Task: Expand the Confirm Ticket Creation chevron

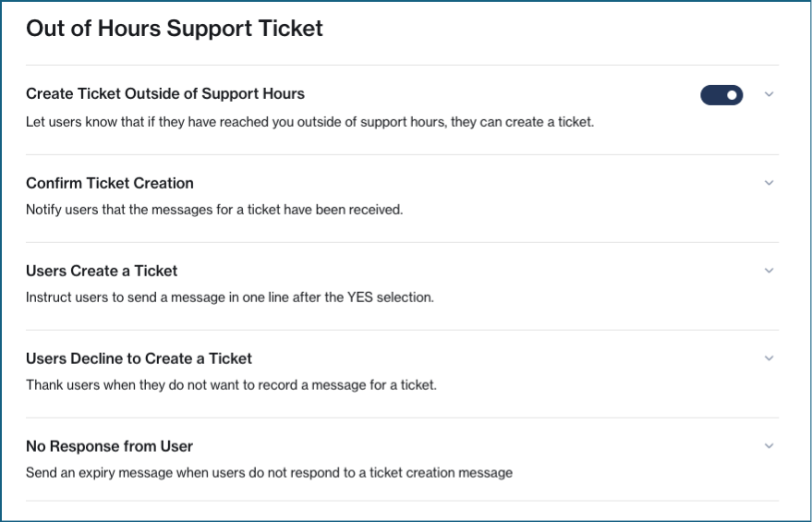Action: 769,183
